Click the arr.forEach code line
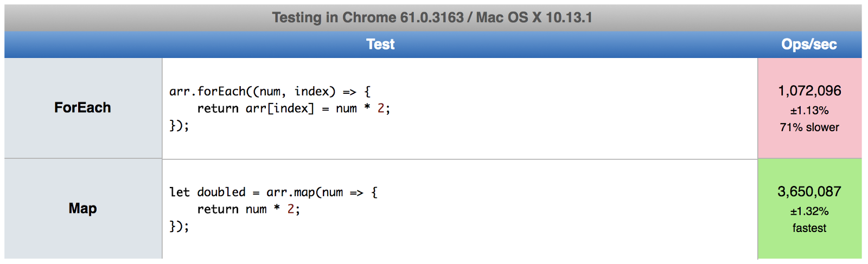The image size is (868, 264). 270,92
